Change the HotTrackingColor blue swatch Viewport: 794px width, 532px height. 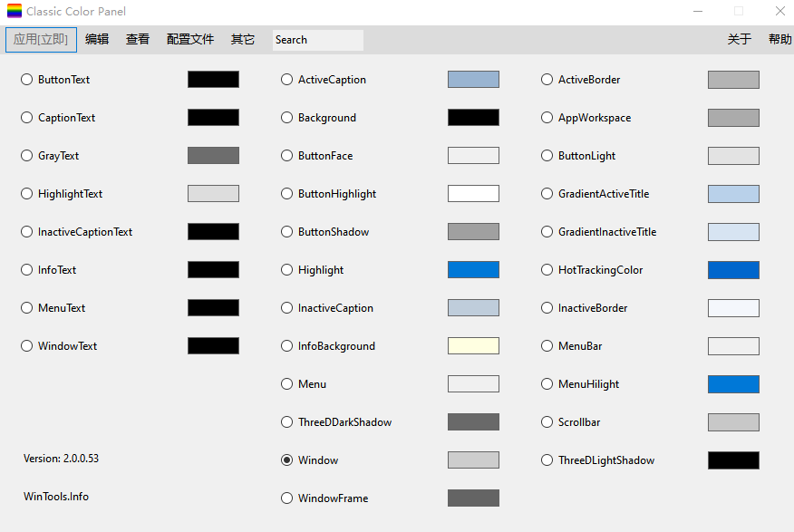pos(734,270)
